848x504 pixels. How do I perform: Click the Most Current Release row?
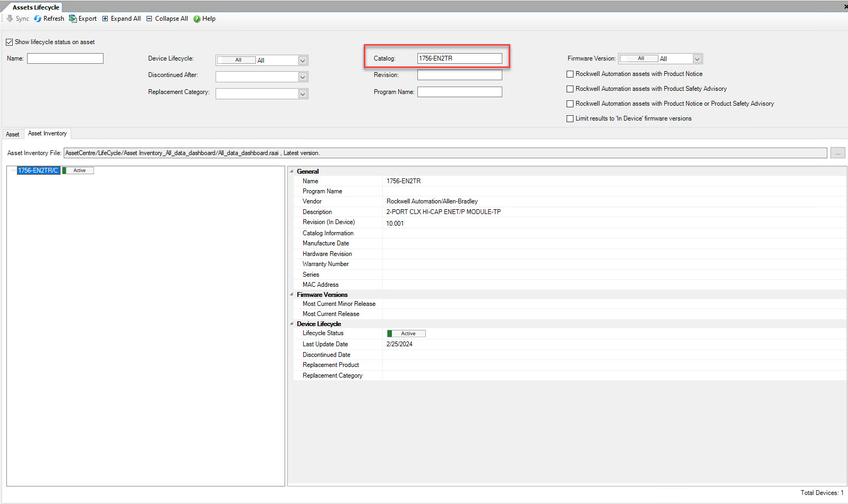point(570,314)
